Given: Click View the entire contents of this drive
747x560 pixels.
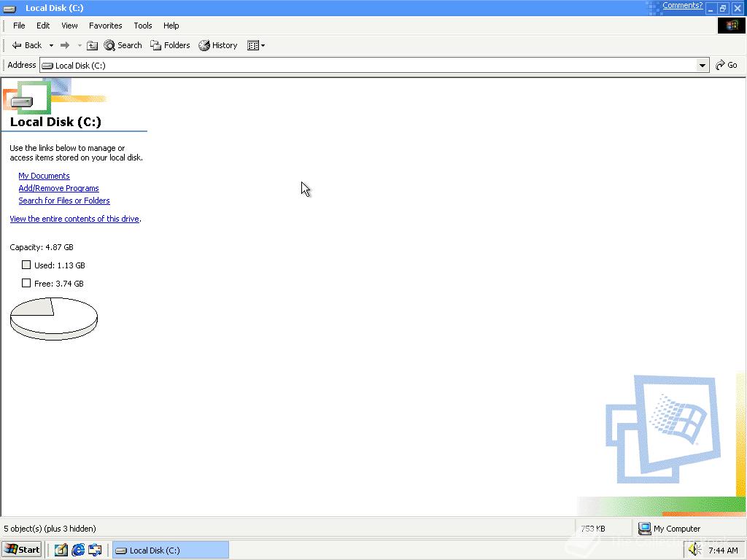Looking at the screenshot, I should pyautogui.click(x=74, y=219).
